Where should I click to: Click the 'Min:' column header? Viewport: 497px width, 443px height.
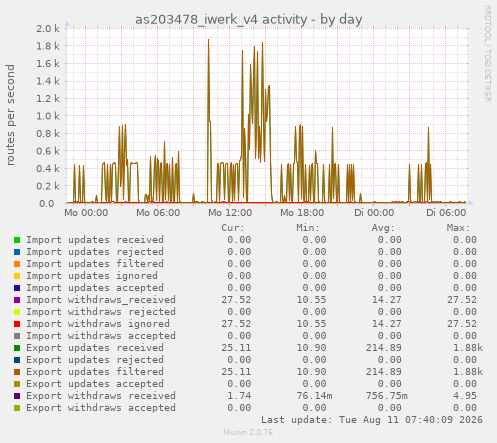point(308,228)
